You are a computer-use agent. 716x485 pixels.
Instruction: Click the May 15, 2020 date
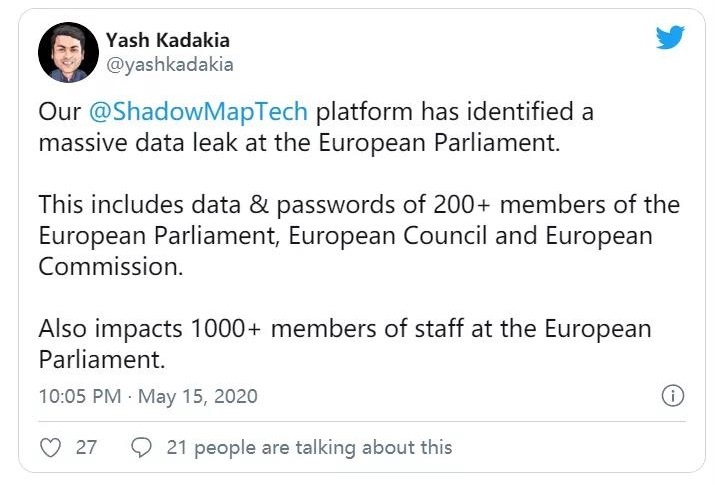click(197, 396)
